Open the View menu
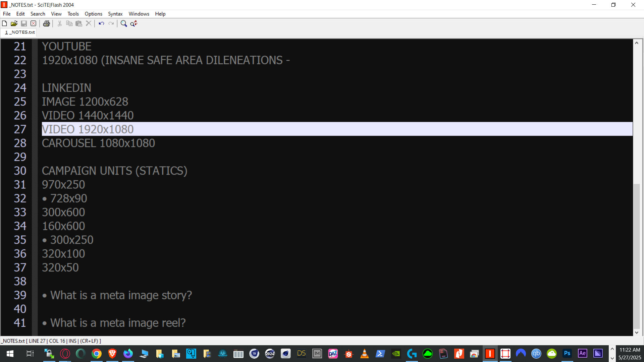Screen dimensions: 644x362 tap(56, 14)
